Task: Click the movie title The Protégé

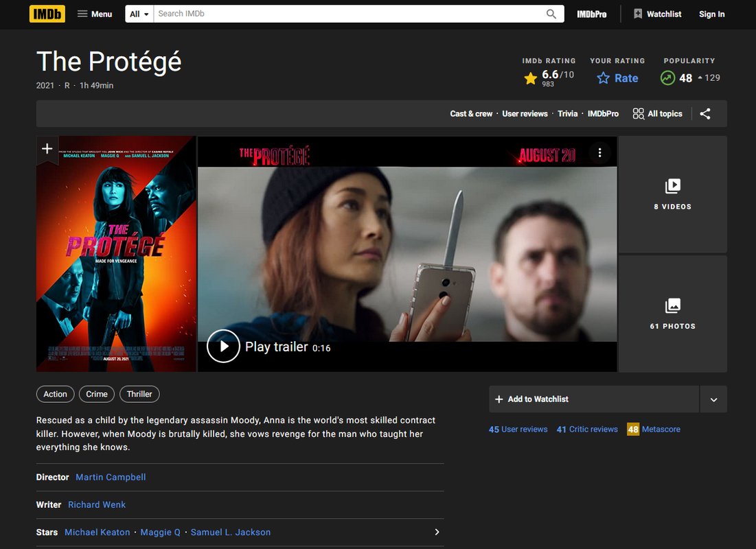Action: (109, 62)
